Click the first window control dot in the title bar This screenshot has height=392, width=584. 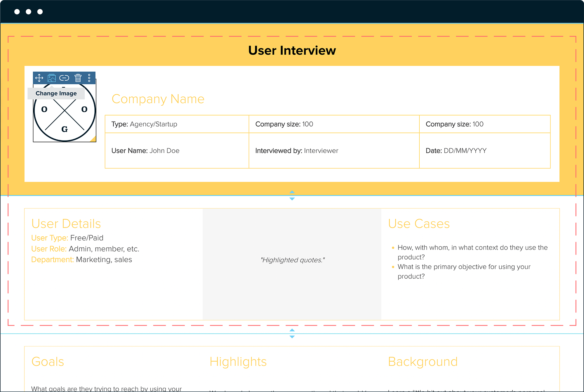[x=17, y=11]
